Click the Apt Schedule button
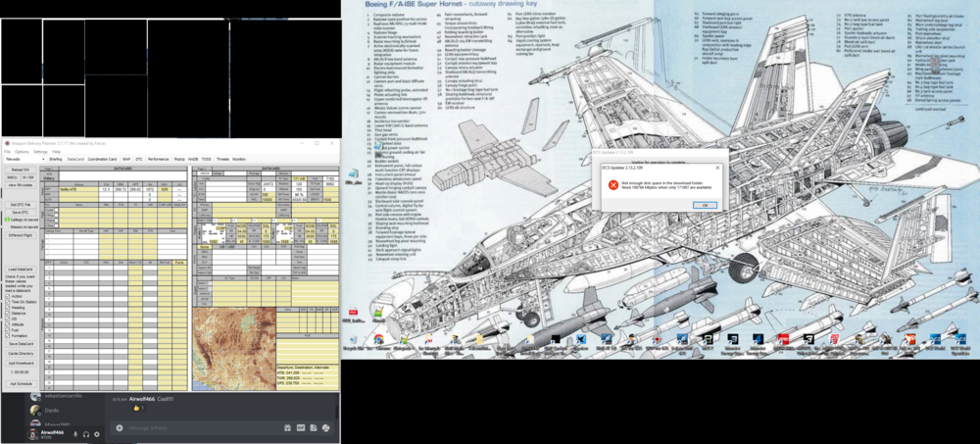This screenshot has height=444, width=980. coord(20,383)
